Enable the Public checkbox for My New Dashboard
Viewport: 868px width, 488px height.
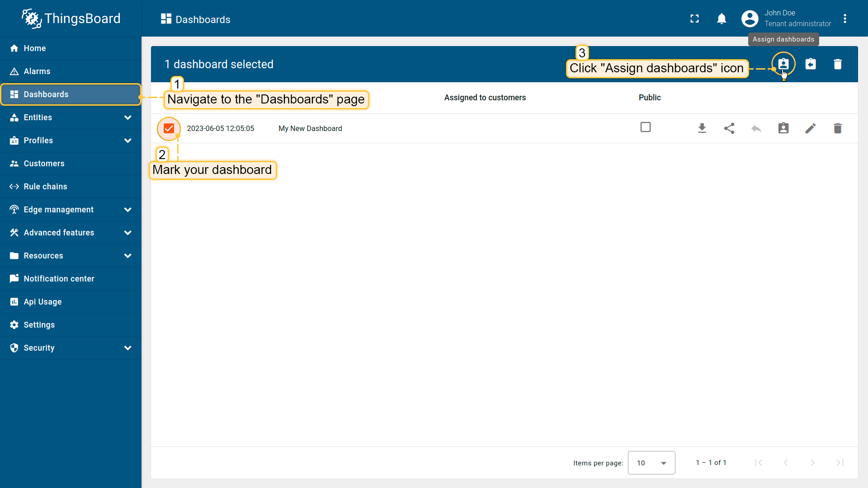click(x=646, y=127)
